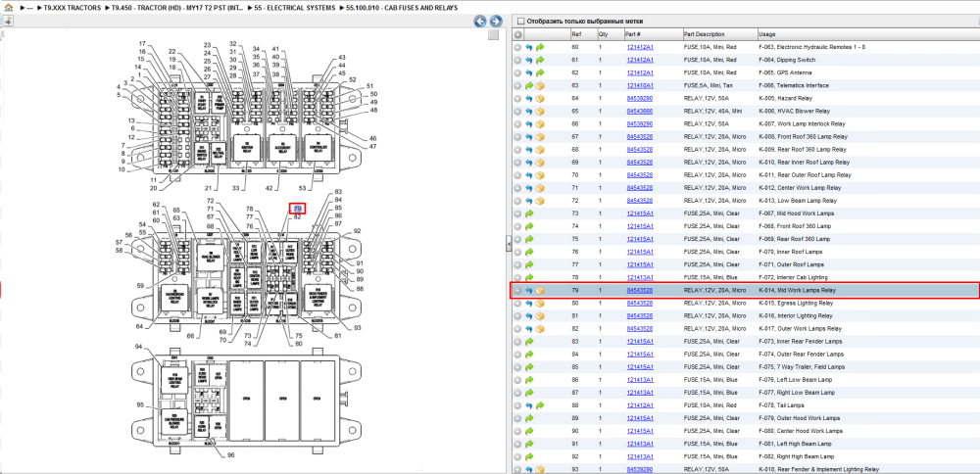
Task: Click the box icon on Ref 82 row
Action: (540, 329)
